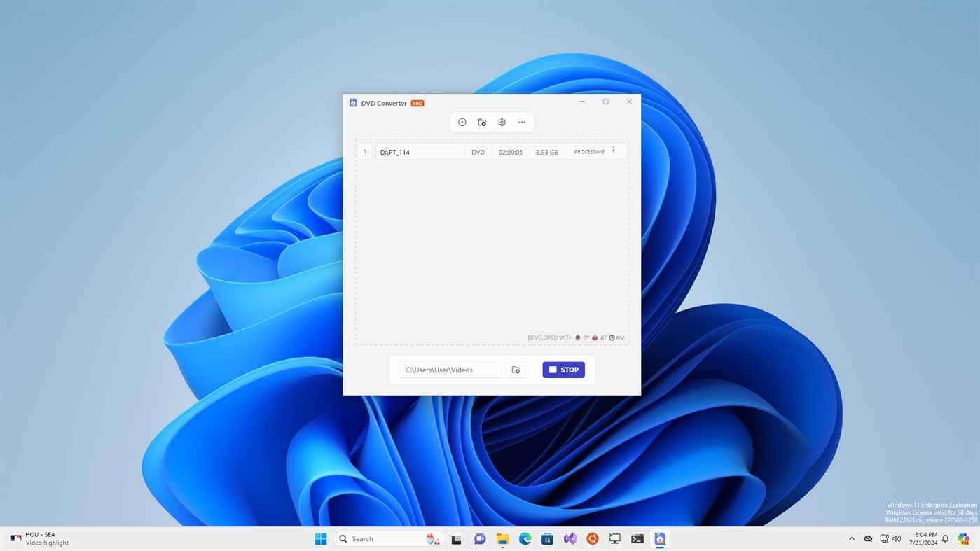The height and width of the screenshot is (551, 980).
Task: Open the volume slider from system tray
Action: pyautogui.click(x=897, y=538)
